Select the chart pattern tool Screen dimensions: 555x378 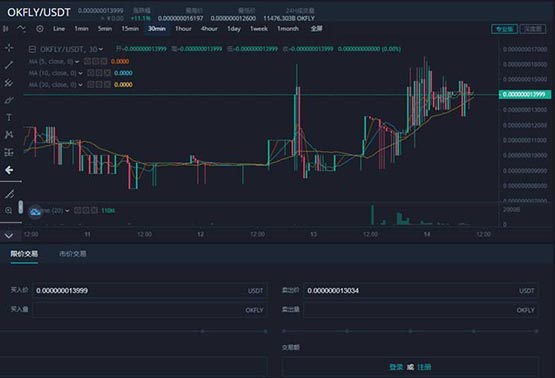[x=9, y=134]
